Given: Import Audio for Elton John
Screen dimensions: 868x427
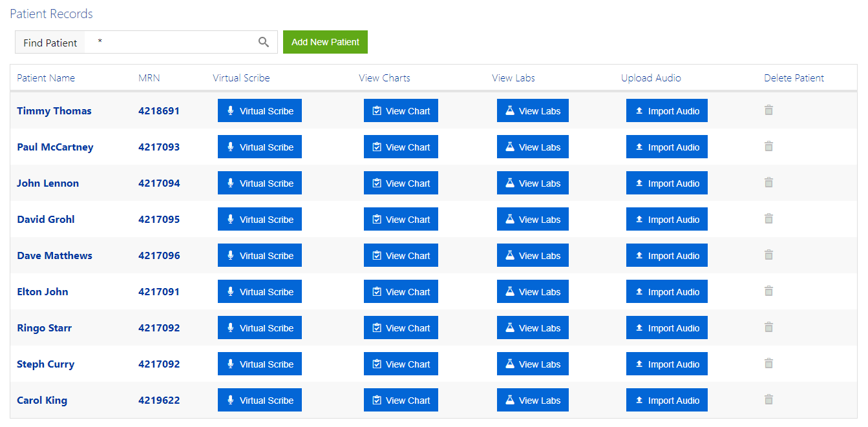Looking at the screenshot, I should 667,291.
